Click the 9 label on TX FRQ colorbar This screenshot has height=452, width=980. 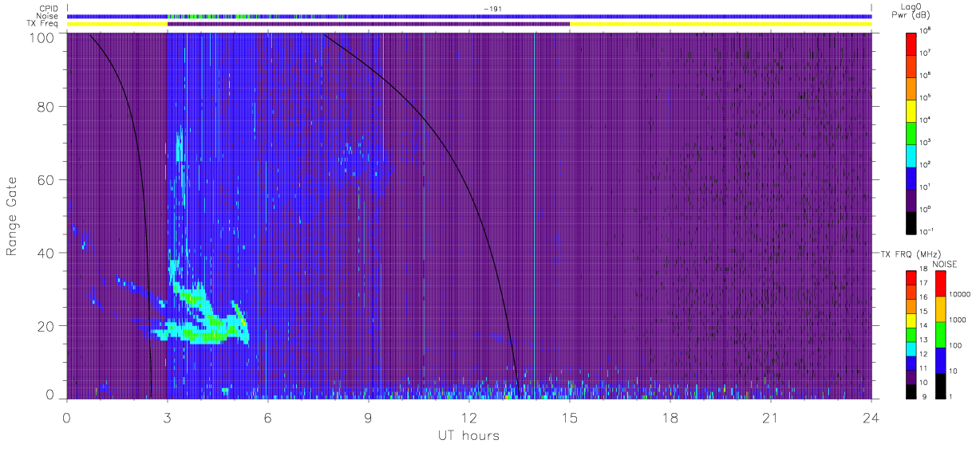[x=923, y=396]
